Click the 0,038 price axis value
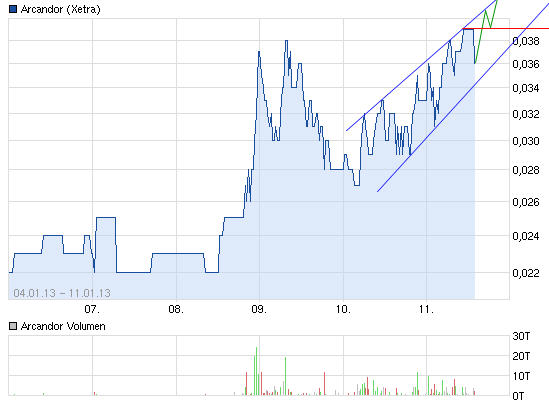Viewport: 549px width, 404px height. (x=526, y=41)
